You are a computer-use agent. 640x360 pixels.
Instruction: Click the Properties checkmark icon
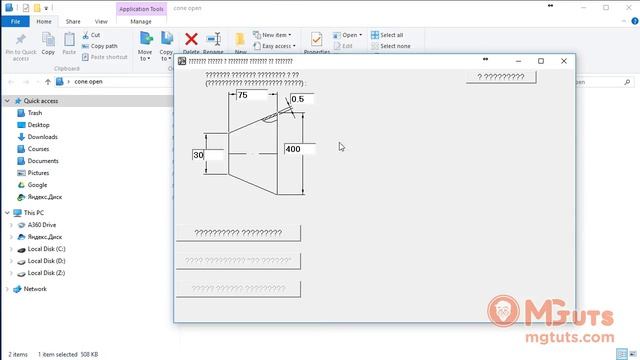[x=316, y=40]
